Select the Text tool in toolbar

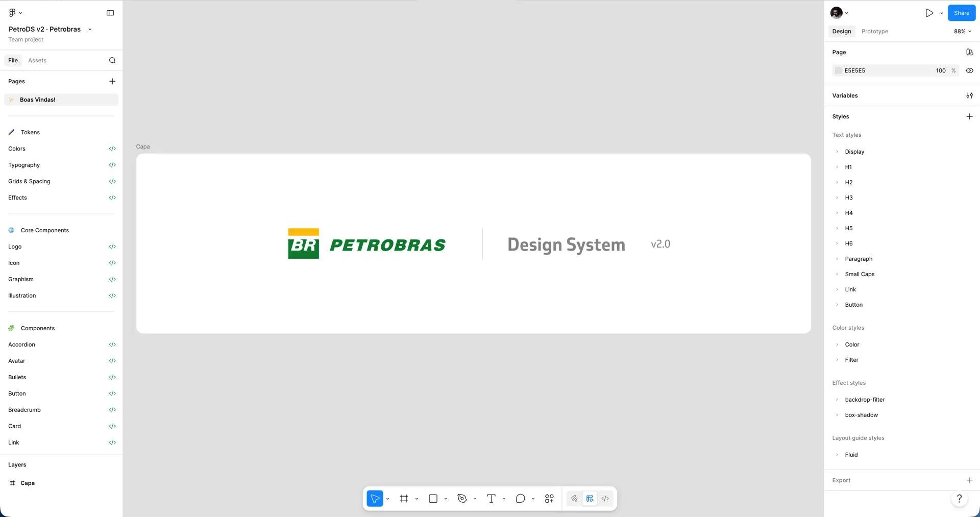pyautogui.click(x=491, y=499)
